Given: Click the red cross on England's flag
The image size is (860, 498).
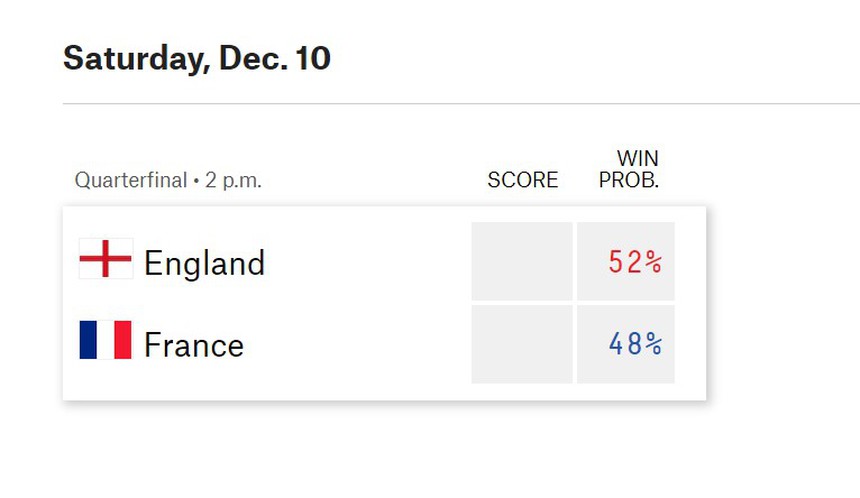Looking at the screenshot, I should coord(105,259).
